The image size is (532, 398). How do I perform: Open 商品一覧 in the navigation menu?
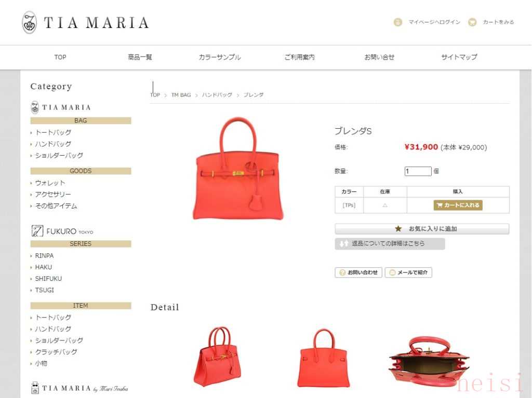click(140, 57)
